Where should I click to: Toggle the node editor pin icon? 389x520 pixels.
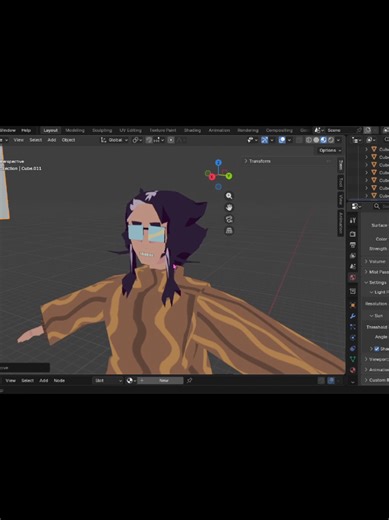tap(189, 380)
